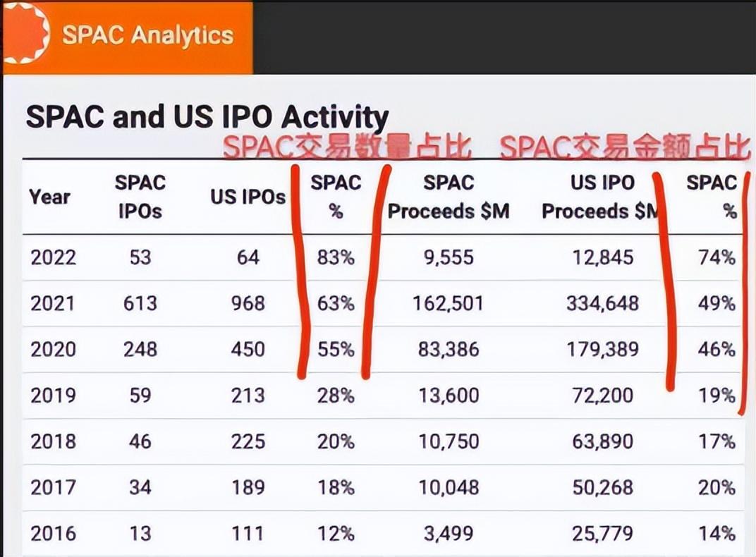This screenshot has width=756, height=557.
Task: Click the SPAC Proceeds $M column header
Action: 449,197
